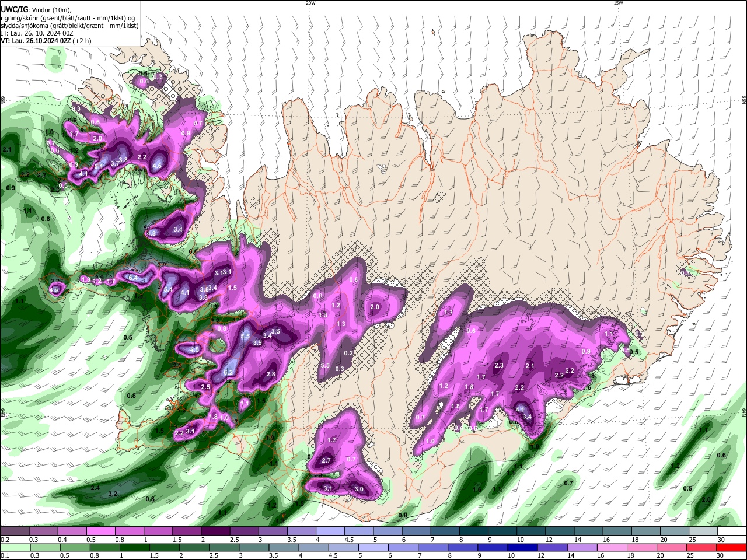Pick the bright pink 0.5–0.8 swatch in upper legend
The width and height of the screenshot is (747, 560).
point(100,531)
